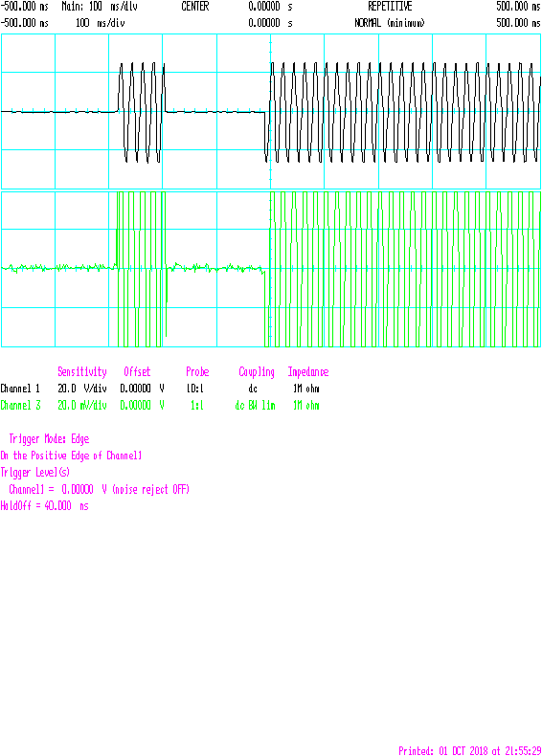Viewport: 542px width, 756px height.
Task: Select '-500.000 ns' in the Main timebase row
Action: click(x=25, y=7)
